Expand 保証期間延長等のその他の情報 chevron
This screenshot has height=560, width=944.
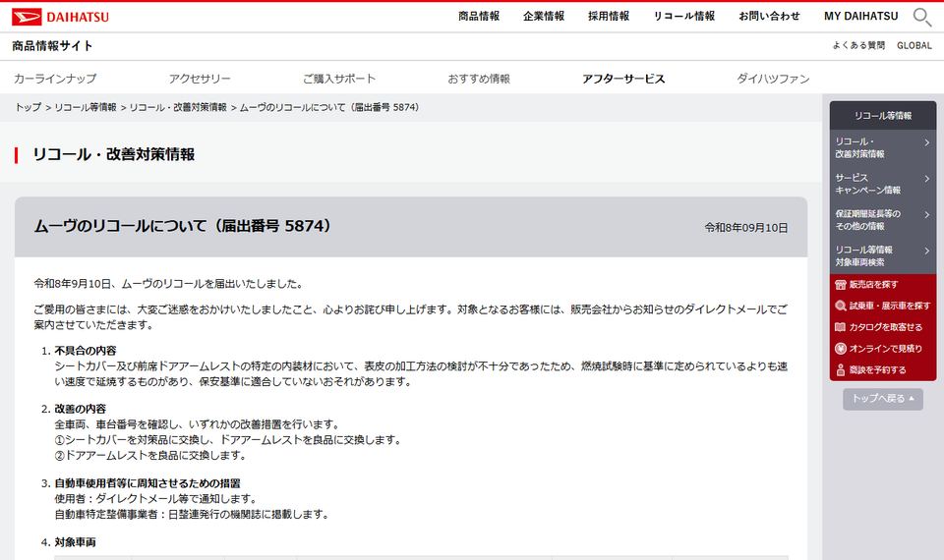coord(927,215)
